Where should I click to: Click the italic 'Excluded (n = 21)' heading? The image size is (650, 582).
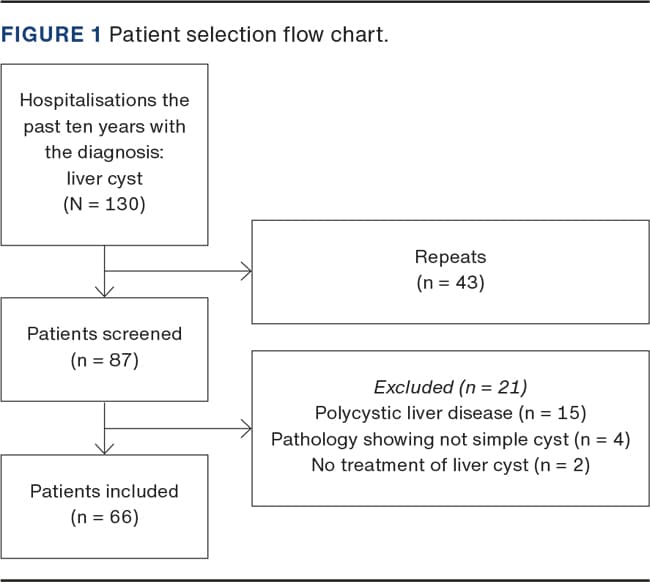pos(450,387)
